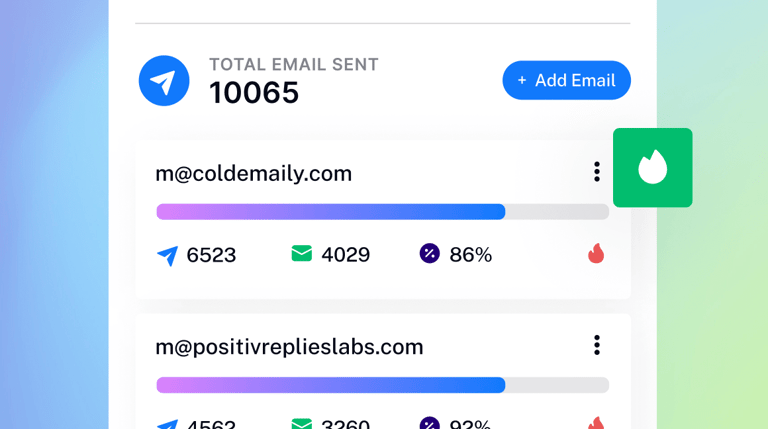Click the green envelope icon beside 4029
The image size is (768, 429).
pos(302,253)
